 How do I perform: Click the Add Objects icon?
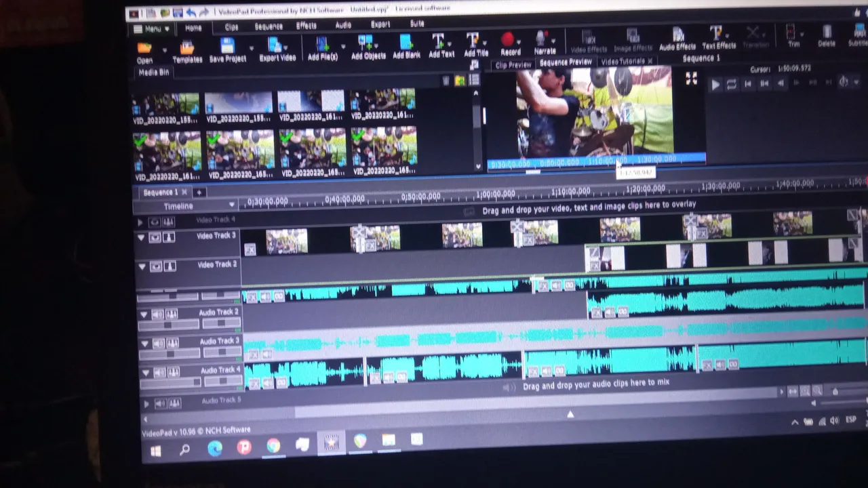tap(366, 43)
